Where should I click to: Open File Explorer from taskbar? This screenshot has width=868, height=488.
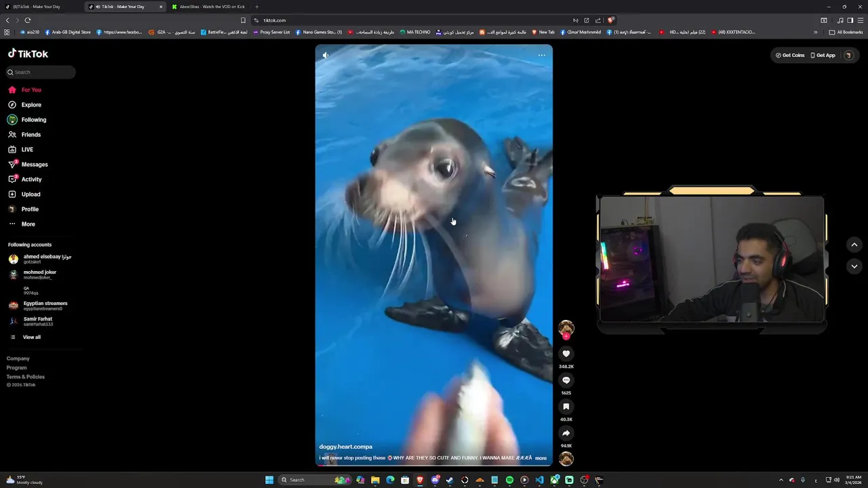pyautogui.click(x=375, y=480)
